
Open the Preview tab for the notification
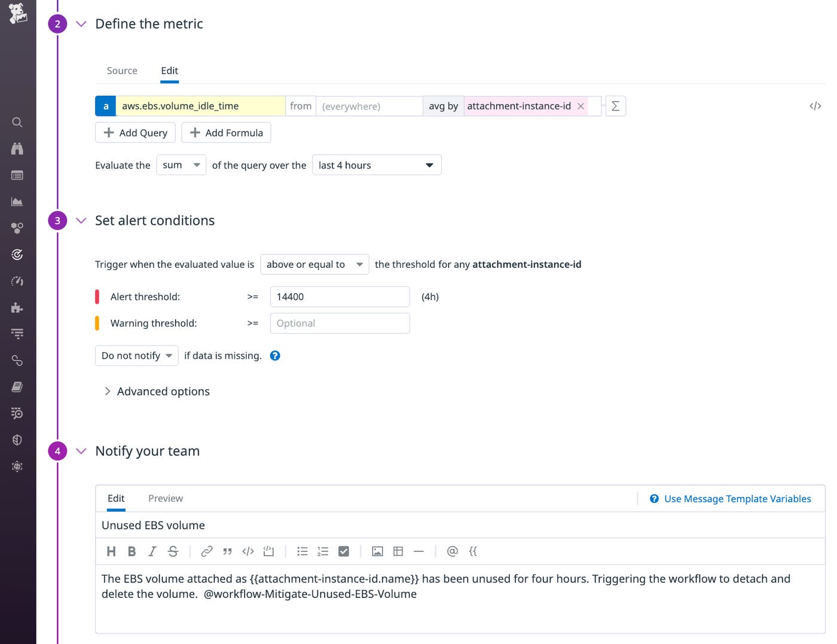(x=165, y=498)
